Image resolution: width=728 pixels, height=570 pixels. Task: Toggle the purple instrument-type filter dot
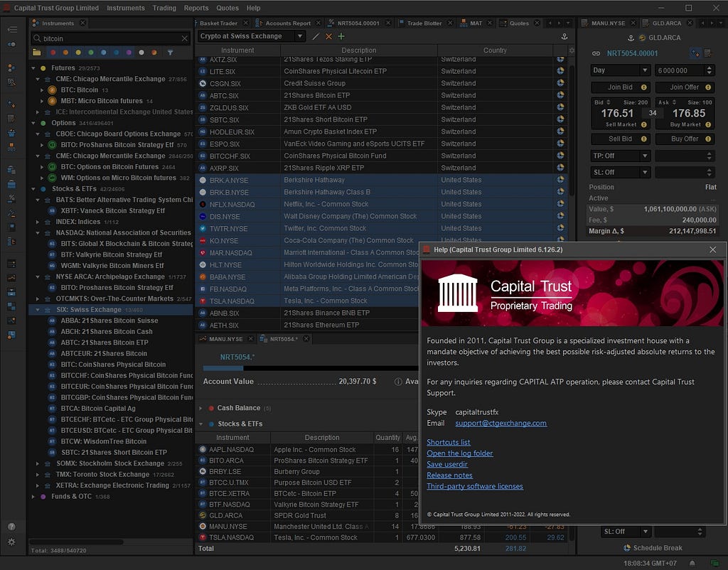pos(129,53)
